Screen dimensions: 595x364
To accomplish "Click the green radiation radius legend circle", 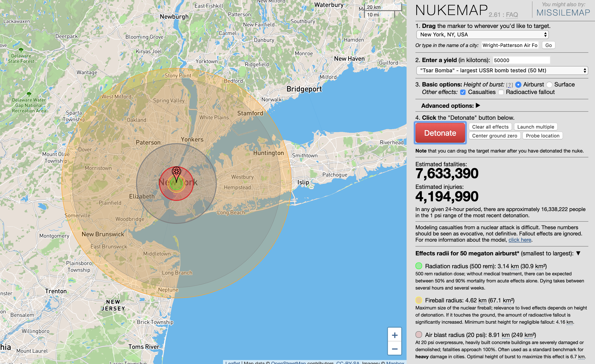I will point(419,266).
